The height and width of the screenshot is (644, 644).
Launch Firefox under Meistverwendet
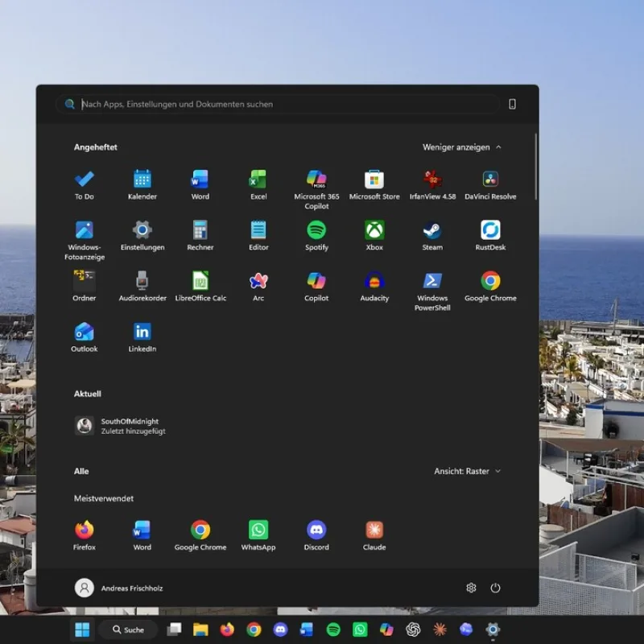(85, 535)
